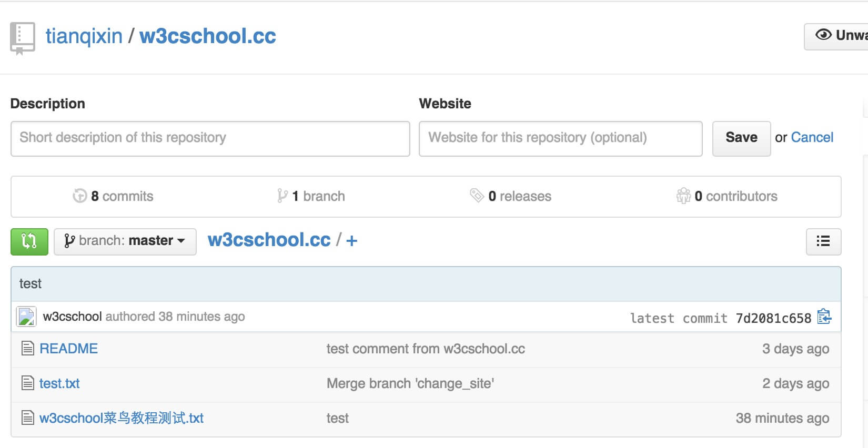The height and width of the screenshot is (448, 868).
Task: Copy the latest commit SHA to clipboard
Action: pyautogui.click(x=824, y=317)
